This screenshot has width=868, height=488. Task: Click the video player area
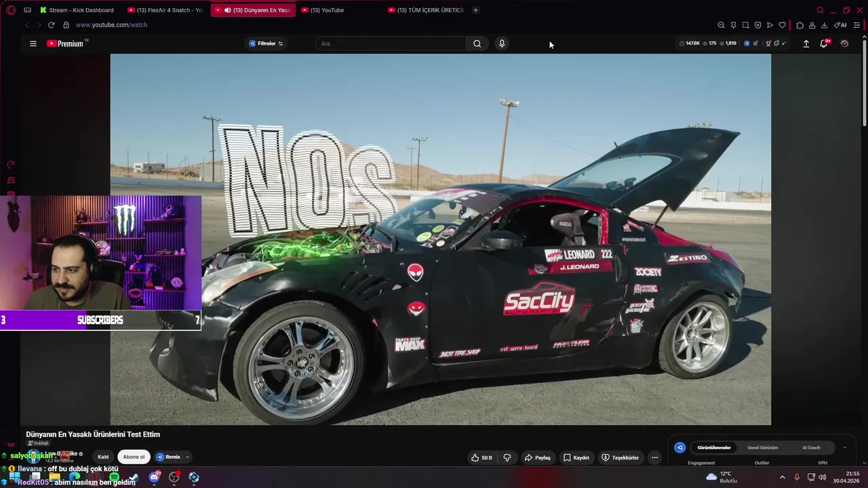click(441, 239)
